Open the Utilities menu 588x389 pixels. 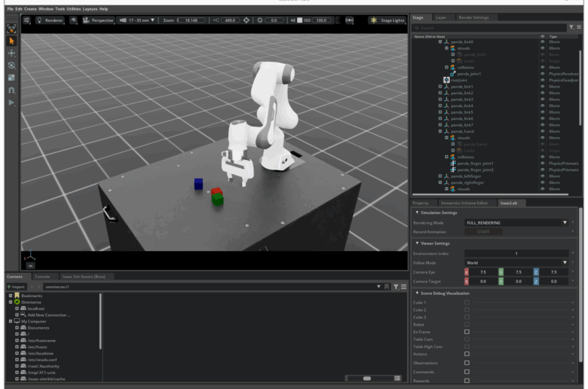[x=73, y=8]
